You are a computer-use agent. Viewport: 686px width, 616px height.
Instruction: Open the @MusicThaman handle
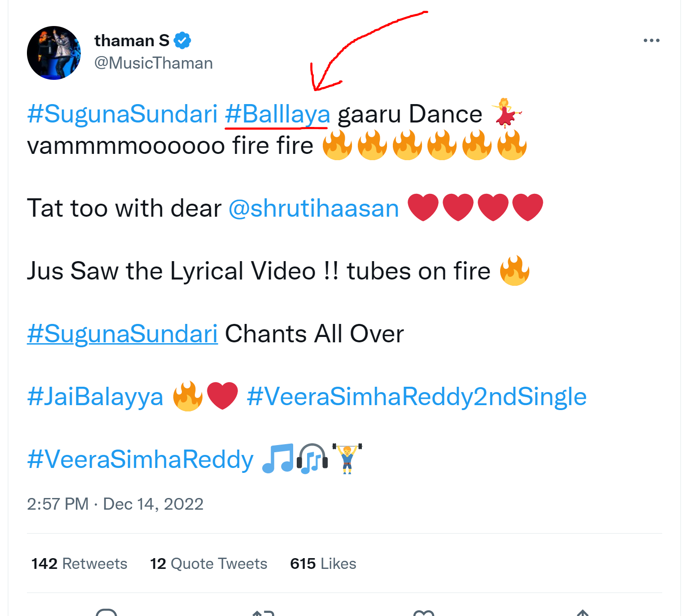[154, 63]
